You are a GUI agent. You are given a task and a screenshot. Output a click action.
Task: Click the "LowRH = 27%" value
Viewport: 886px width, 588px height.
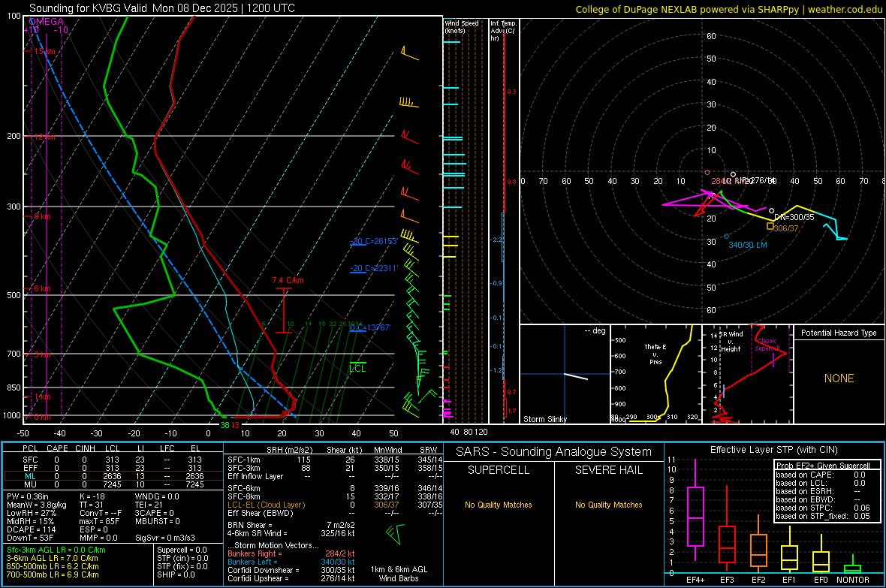(x=31, y=513)
